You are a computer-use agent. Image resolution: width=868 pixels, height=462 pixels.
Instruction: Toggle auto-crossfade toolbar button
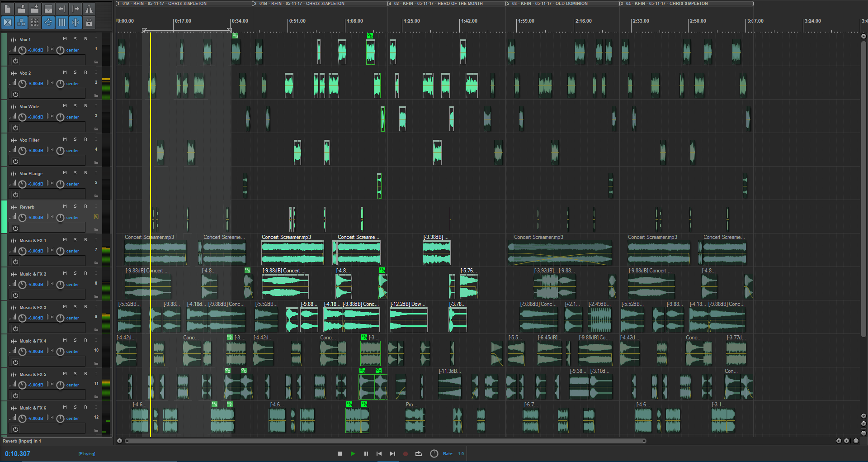[8, 22]
